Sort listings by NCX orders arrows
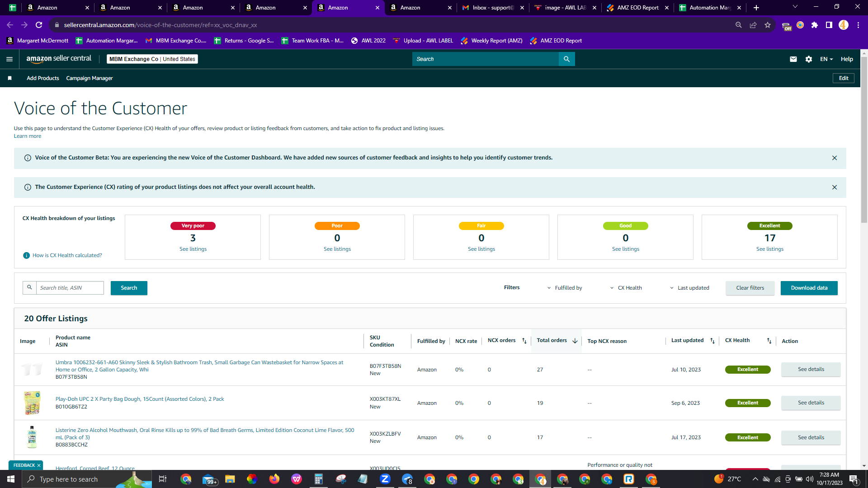This screenshot has width=868, height=488. tap(524, 341)
